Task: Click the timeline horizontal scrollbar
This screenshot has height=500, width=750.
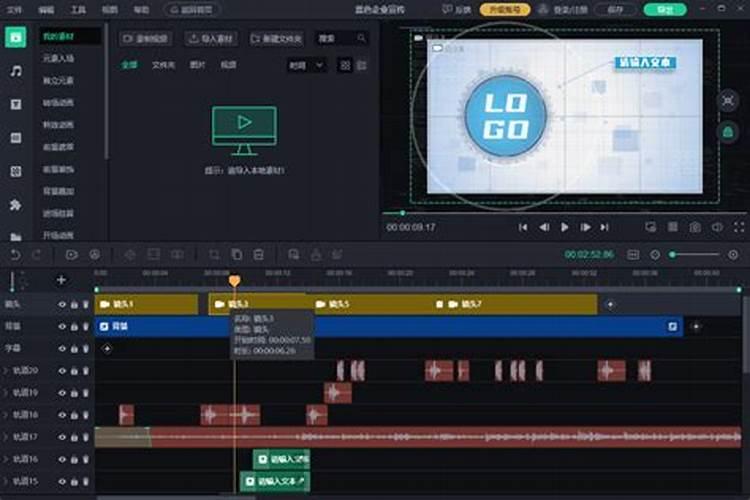Action: (176, 497)
